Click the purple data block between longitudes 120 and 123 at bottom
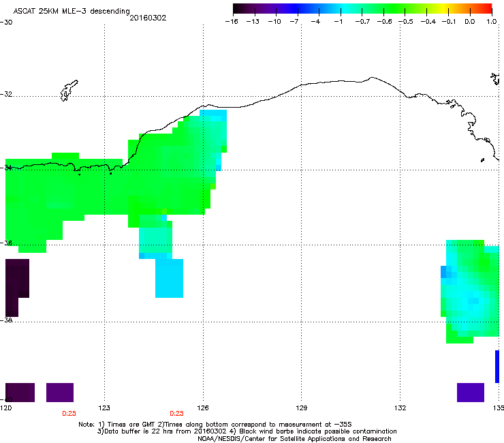Image resolution: width=504 pixels, height=443 pixels. click(60, 393)
